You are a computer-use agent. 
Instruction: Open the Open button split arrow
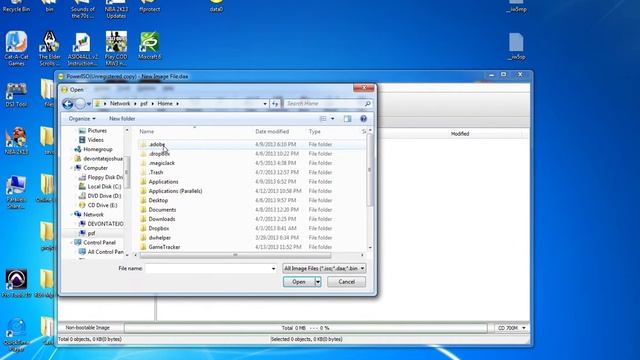pos(318,282)
